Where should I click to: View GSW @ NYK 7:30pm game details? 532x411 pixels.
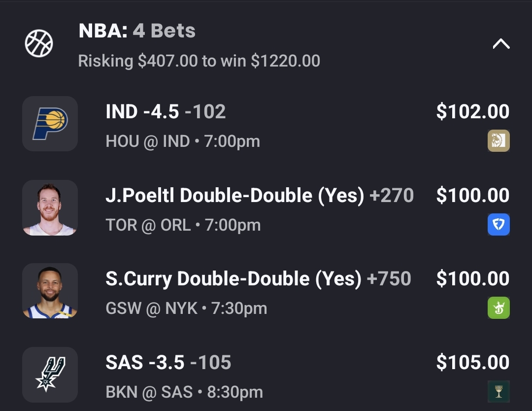pyautogui.click(x=186, y=308)
